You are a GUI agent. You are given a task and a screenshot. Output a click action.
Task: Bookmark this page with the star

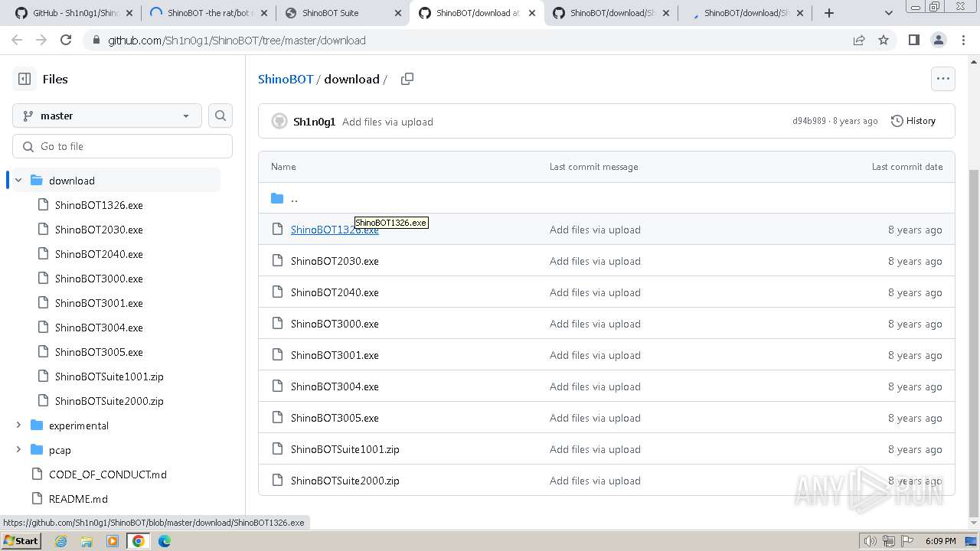[x=884, y=40]
